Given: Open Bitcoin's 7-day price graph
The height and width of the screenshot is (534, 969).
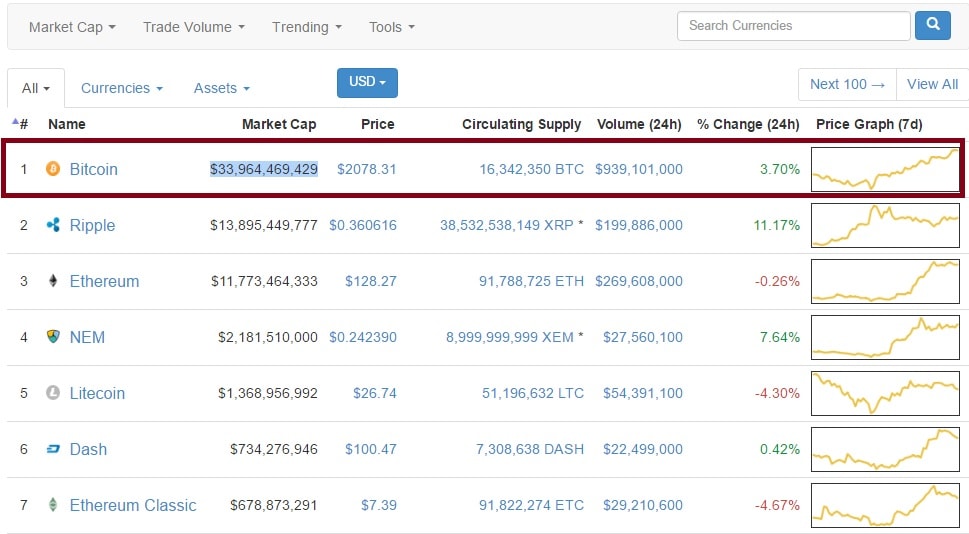Looking at the screenshot, I should tap(885, 169).
